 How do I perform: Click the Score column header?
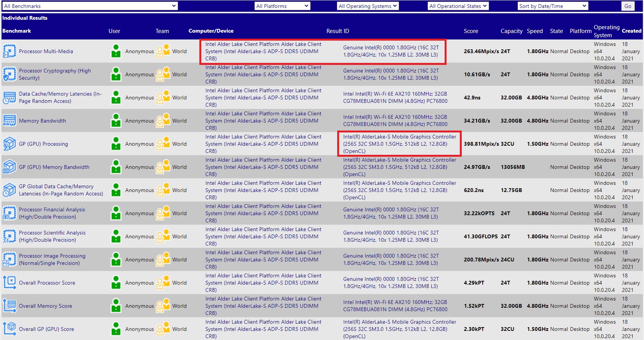point(471,31)
